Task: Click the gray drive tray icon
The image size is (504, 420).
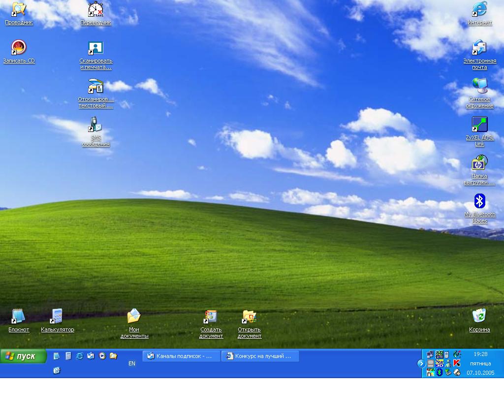Action: 430,363
